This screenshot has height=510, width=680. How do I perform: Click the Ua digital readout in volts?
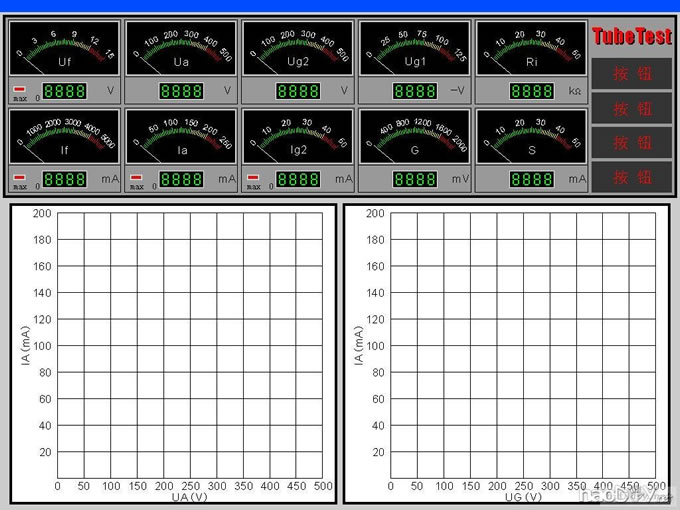181,91
